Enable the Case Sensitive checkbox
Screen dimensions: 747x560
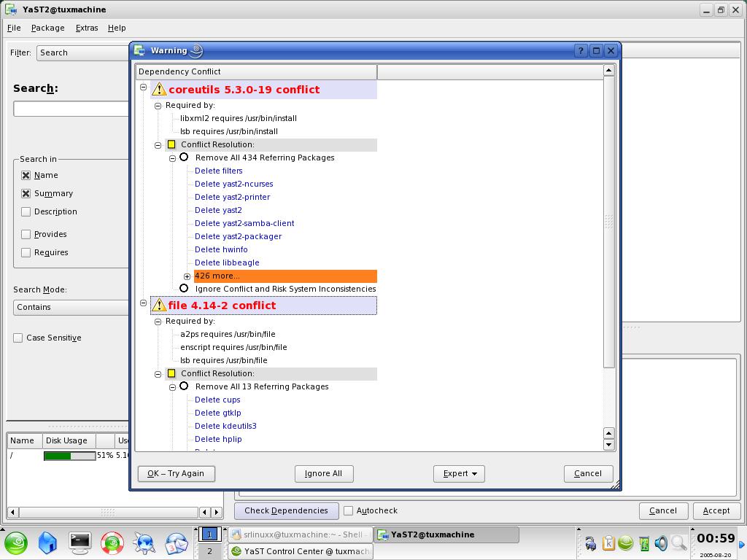(x=18, y=338)
